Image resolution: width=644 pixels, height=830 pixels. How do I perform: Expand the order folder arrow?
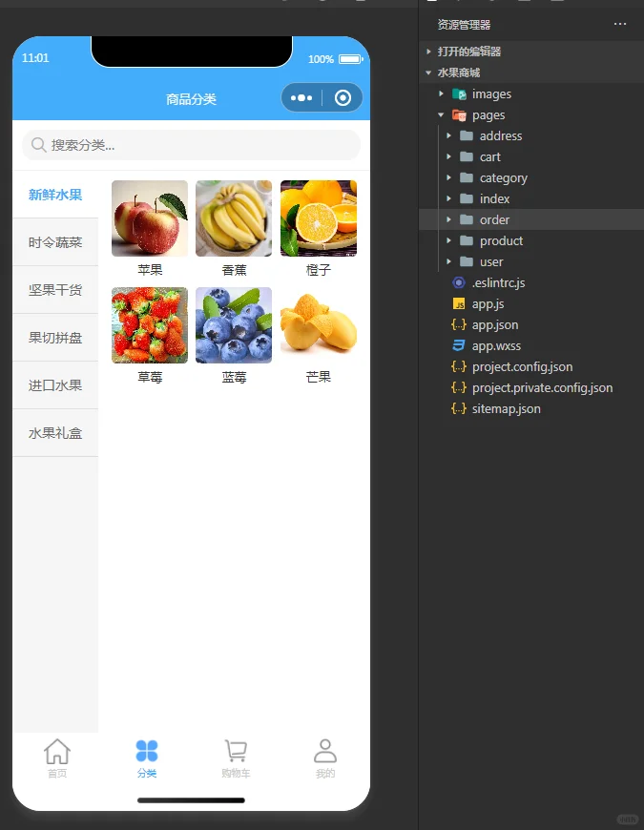click(448, 219)
